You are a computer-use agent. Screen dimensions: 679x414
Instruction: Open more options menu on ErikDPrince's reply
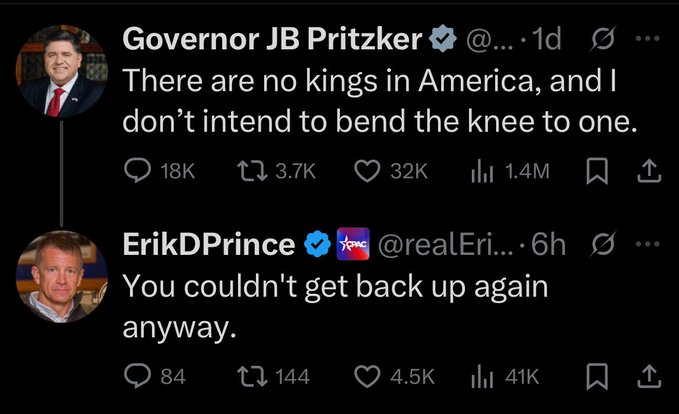(650, 243)
